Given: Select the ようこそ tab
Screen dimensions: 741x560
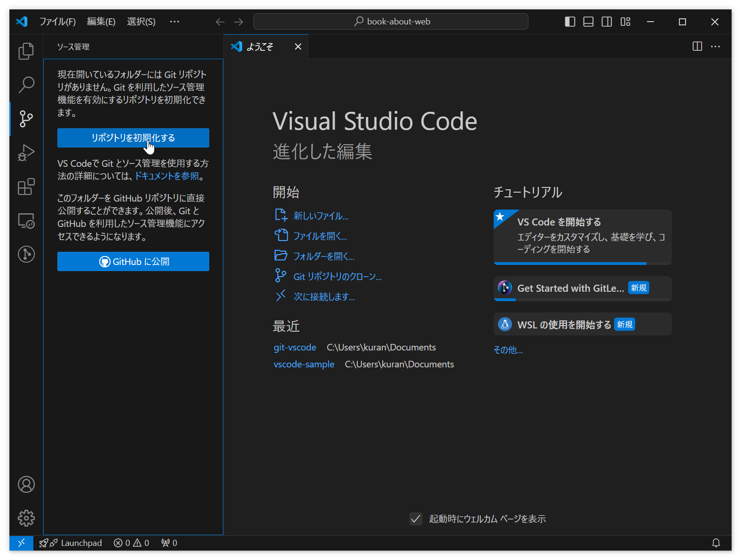Looking at the screenshot, I should coord(266,47).
